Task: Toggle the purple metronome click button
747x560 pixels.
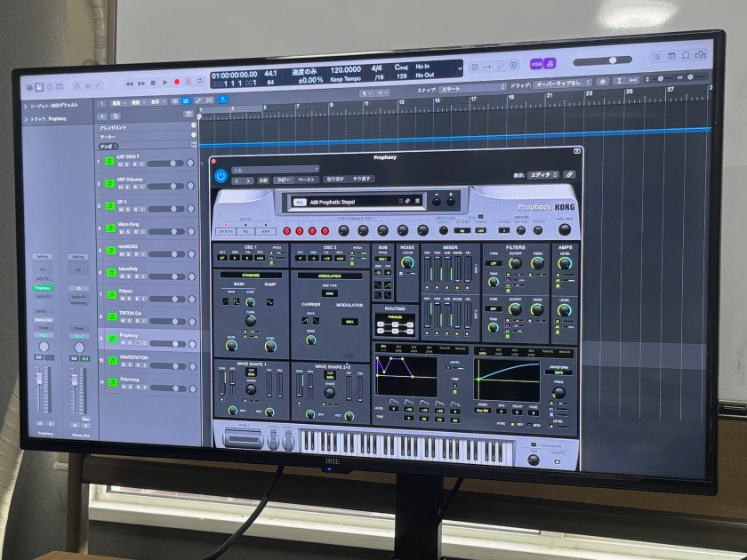Action: 550,64
